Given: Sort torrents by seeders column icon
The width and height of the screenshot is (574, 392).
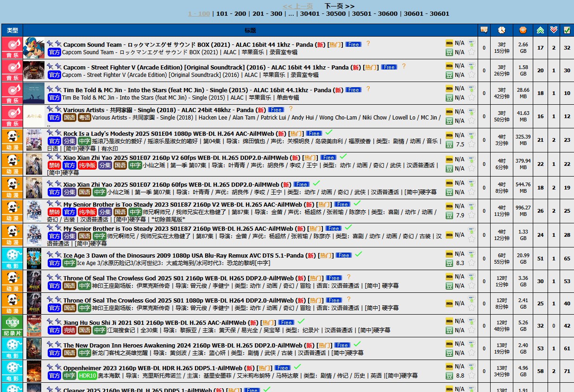Looking at the screenshot, I should pyautogui.click(x=540, y=30).
